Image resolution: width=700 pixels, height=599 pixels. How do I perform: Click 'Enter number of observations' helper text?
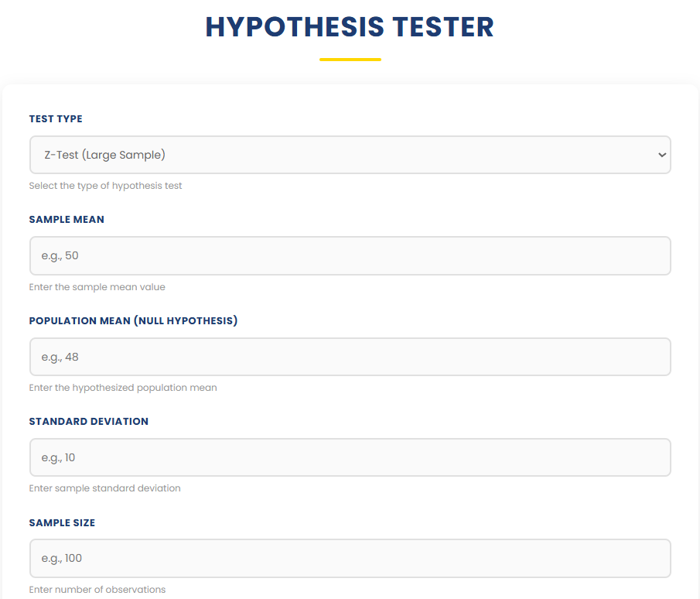[x=97, y=590]
